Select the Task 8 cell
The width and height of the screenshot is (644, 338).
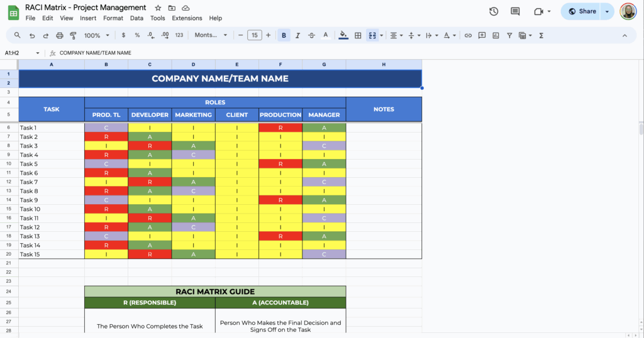[x=52, y=191]
